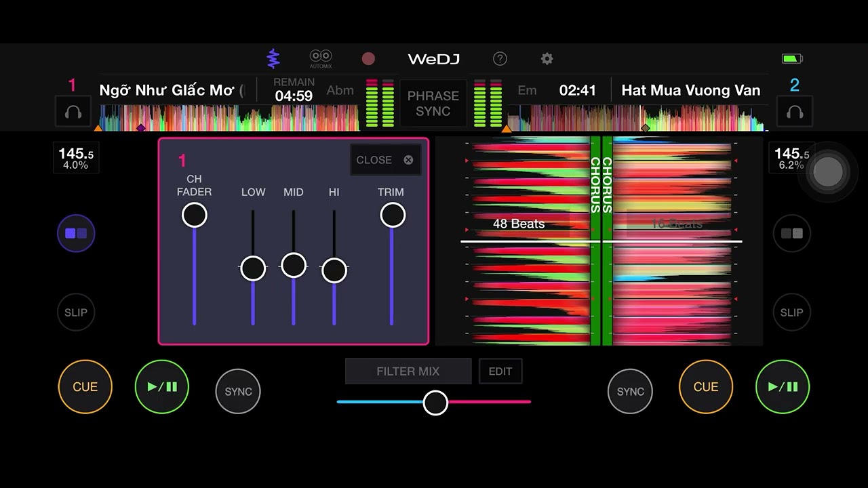
Task: Click the HI EQ slider knob
Action: (x=334, y=270)
